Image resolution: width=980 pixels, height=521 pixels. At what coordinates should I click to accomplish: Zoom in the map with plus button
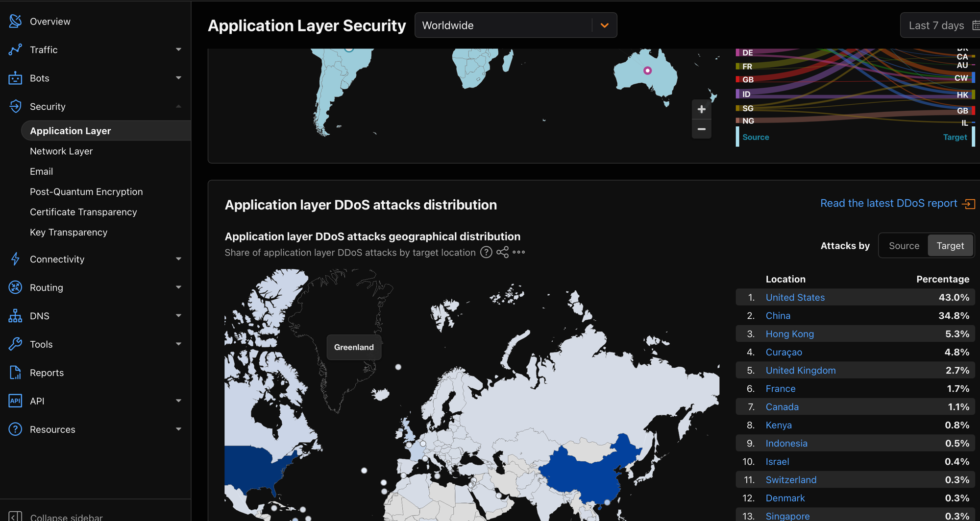pyautogui.click(x=702, y=109)
